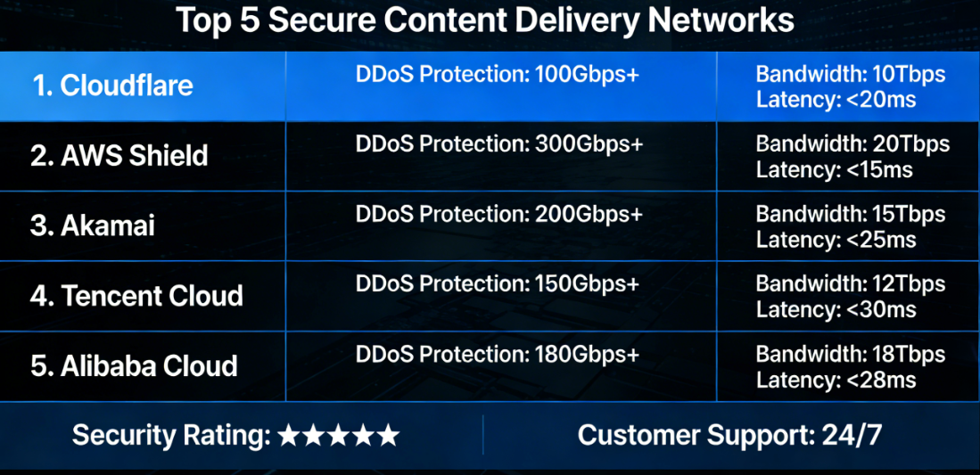This screenshot has height=475, width=980.
Task: Click DDoS Protection 300Gbps+ text
Action: tap(499, 144)
